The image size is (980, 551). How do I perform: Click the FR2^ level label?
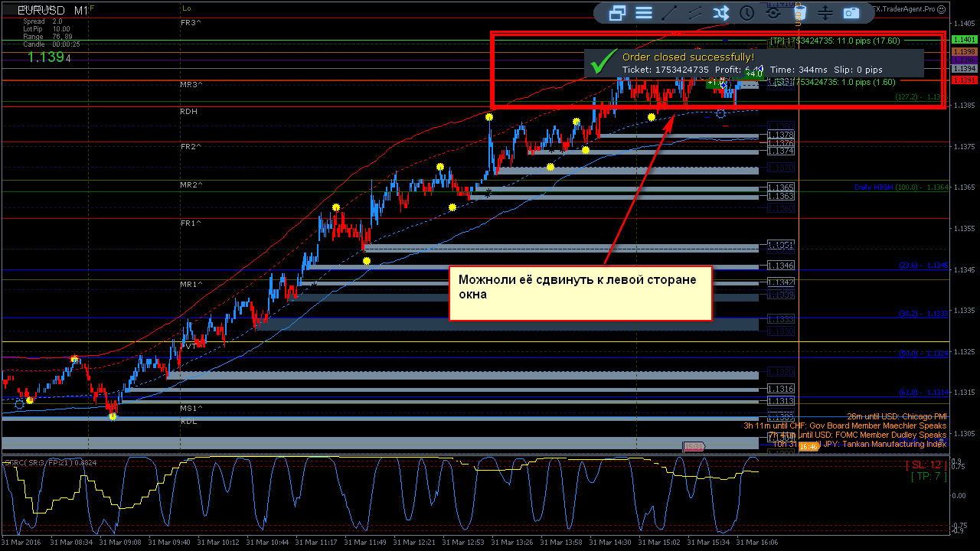click(191, 146)
